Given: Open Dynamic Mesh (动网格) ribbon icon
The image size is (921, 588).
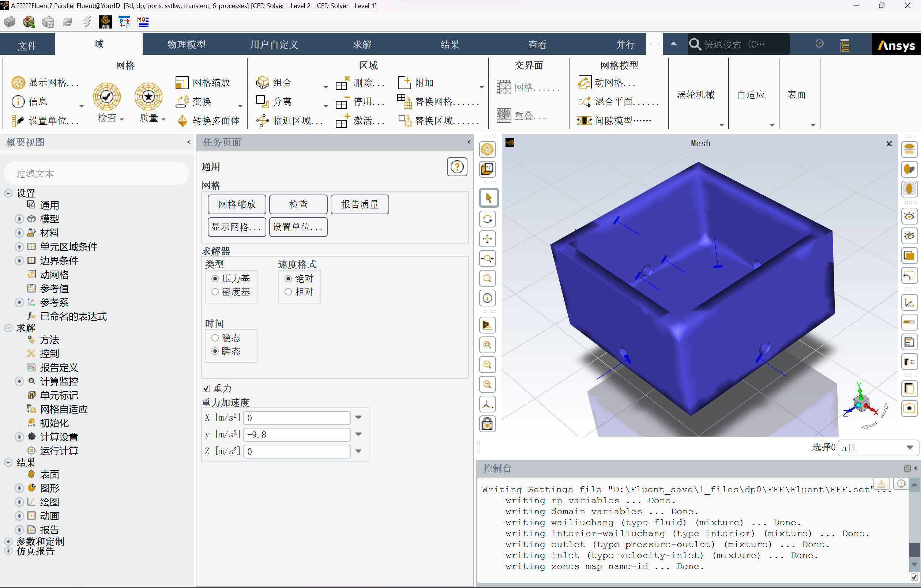Looking at the screenshot, I should click(x=584, y=83).
